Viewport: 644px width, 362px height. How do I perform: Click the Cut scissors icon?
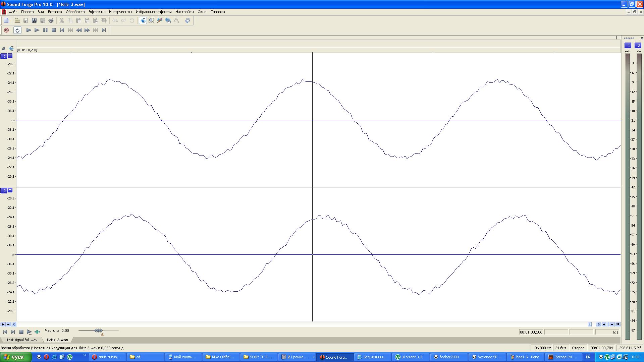pyautogui.click(x=62, y=20)
